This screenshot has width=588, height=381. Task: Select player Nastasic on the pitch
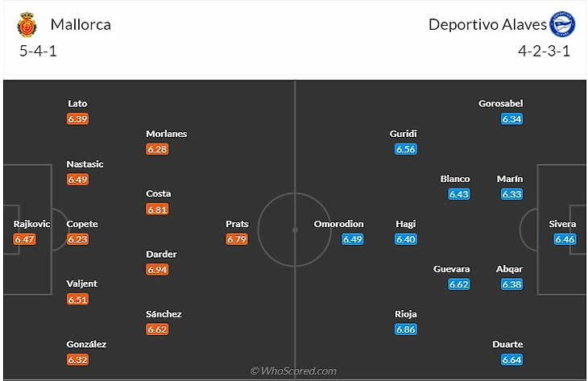pos(85,164)
